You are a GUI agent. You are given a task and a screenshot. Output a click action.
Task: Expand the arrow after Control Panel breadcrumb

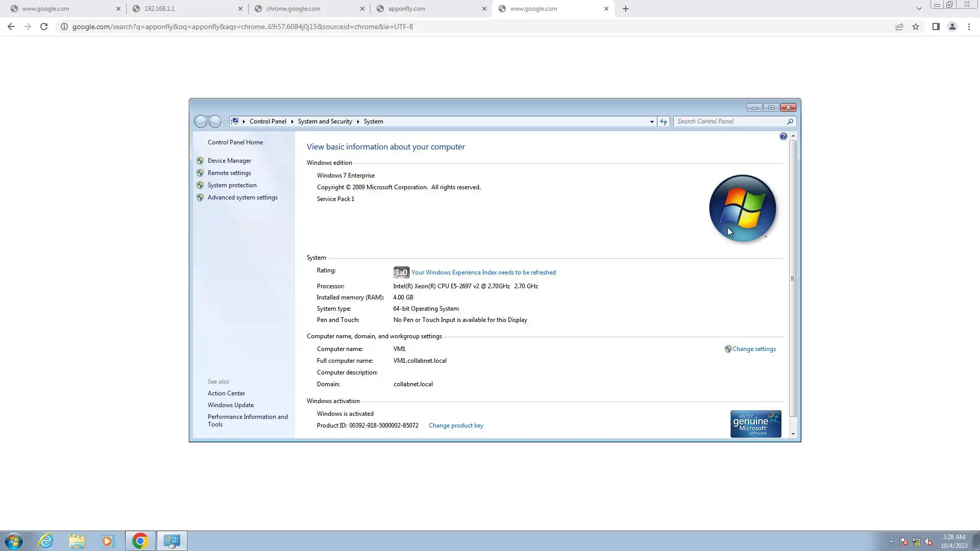292,121
